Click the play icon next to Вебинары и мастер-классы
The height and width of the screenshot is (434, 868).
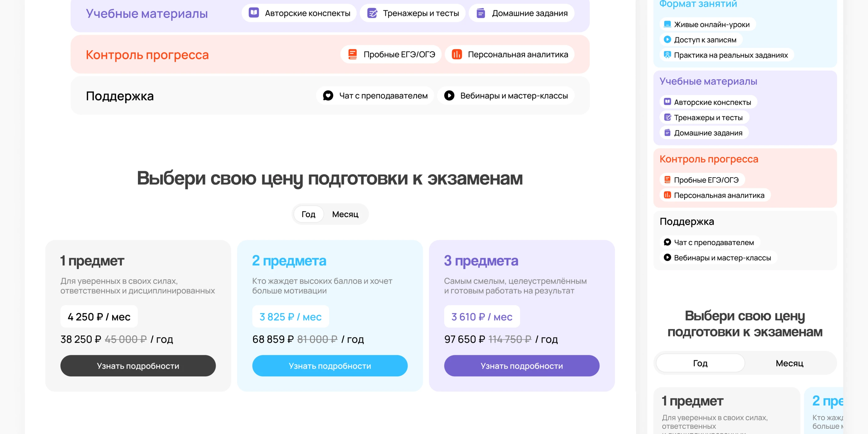point(449,95)
